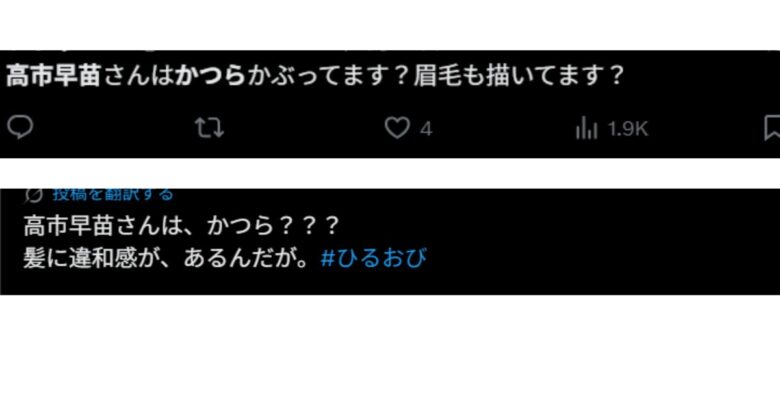Open the #ひるおび hashtag
The height and width of the screenshot is (410, 780).
(x=374, y=258)
